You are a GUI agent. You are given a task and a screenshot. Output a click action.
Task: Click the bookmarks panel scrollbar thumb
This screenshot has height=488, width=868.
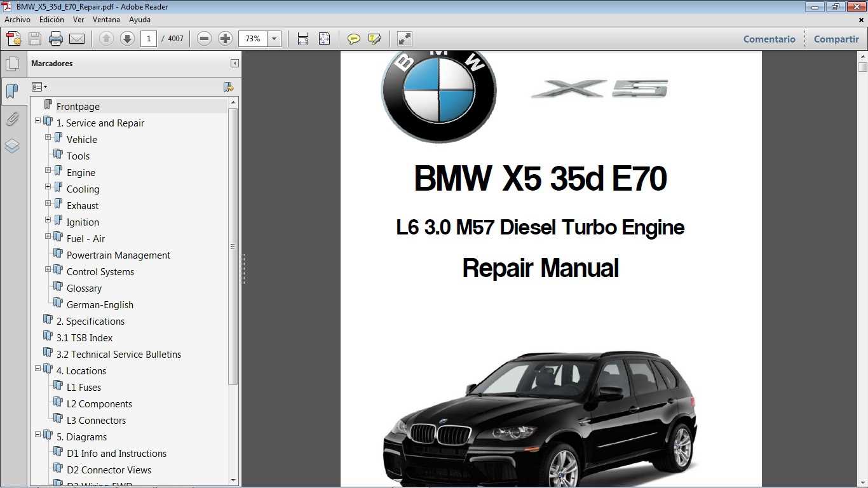tap(233, 247)
